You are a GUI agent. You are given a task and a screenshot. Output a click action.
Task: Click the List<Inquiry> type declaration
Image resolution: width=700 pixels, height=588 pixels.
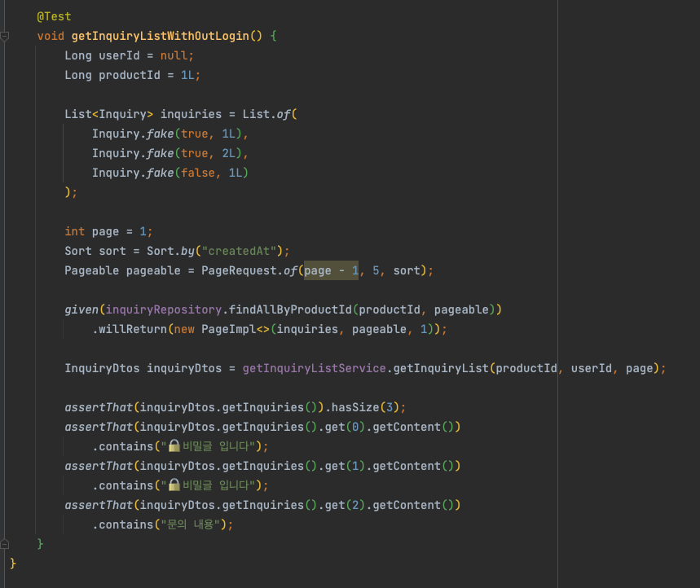click(109, 114)
